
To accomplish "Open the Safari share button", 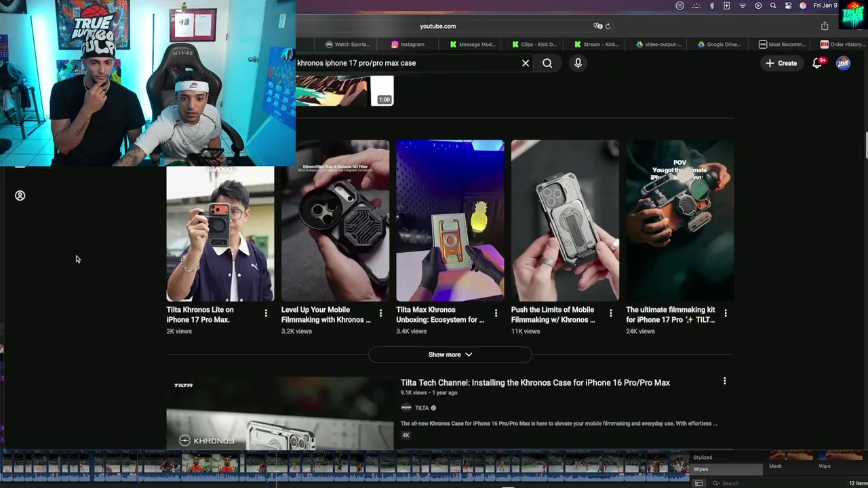I will coord(825,26).
